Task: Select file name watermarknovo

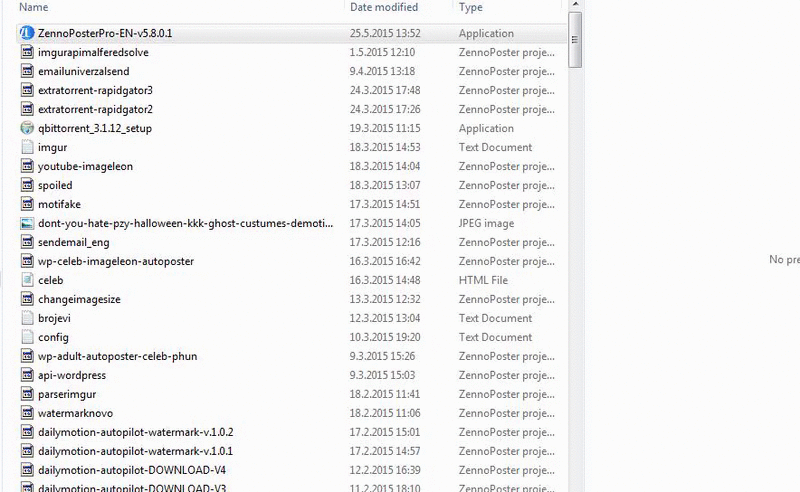Action: tap(76, 413)
